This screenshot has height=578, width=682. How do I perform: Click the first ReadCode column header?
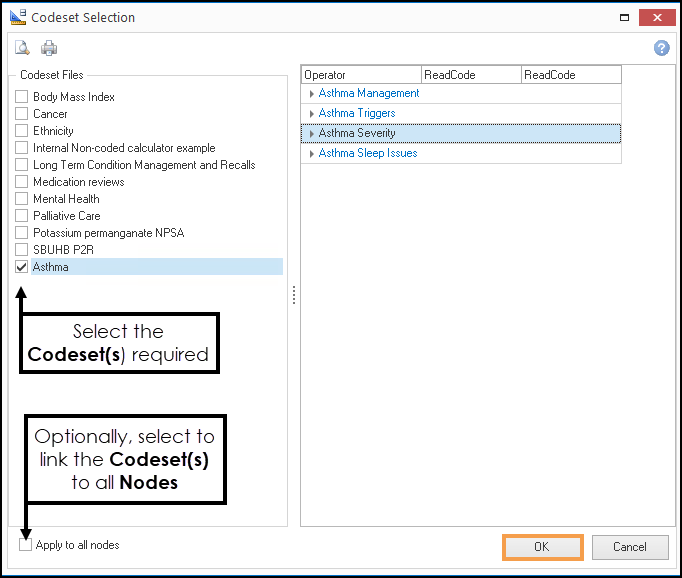tap(471, 75)
